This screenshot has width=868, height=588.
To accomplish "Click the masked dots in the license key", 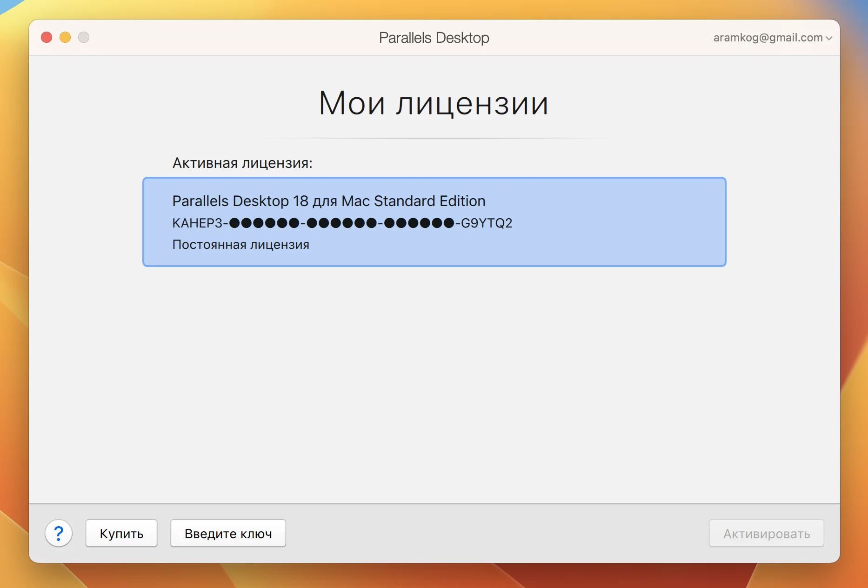I will [342, 223].
